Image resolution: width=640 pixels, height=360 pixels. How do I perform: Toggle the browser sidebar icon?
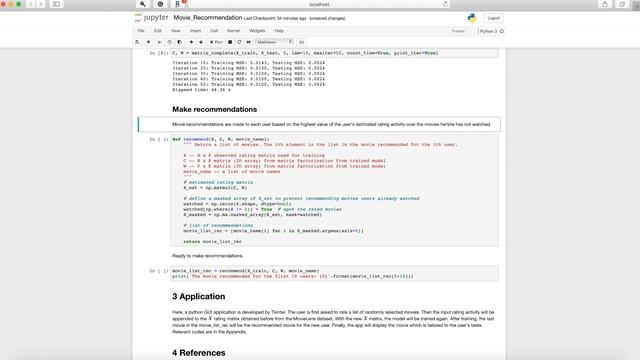pos(56,4)
